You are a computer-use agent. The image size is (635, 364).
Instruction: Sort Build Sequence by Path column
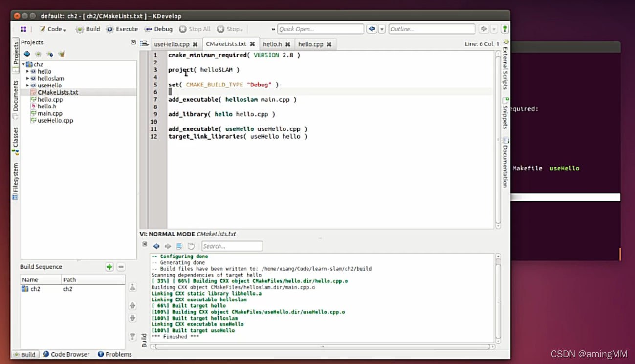pos(93,280)
